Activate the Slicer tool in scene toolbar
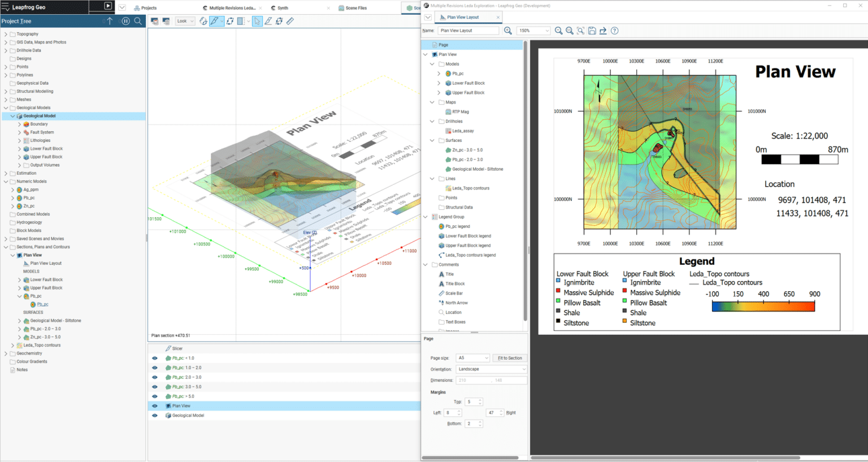868x462 pixels. (x=215, y=21)
